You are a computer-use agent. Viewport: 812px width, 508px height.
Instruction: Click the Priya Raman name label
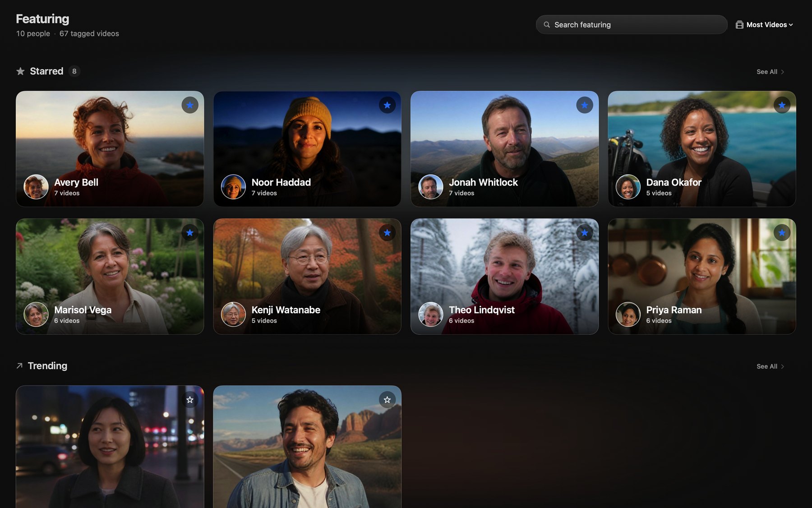click(674, 310)
